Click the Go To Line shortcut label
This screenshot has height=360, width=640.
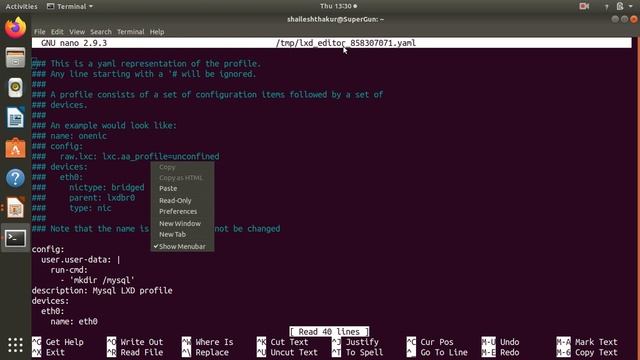(437, 352)
